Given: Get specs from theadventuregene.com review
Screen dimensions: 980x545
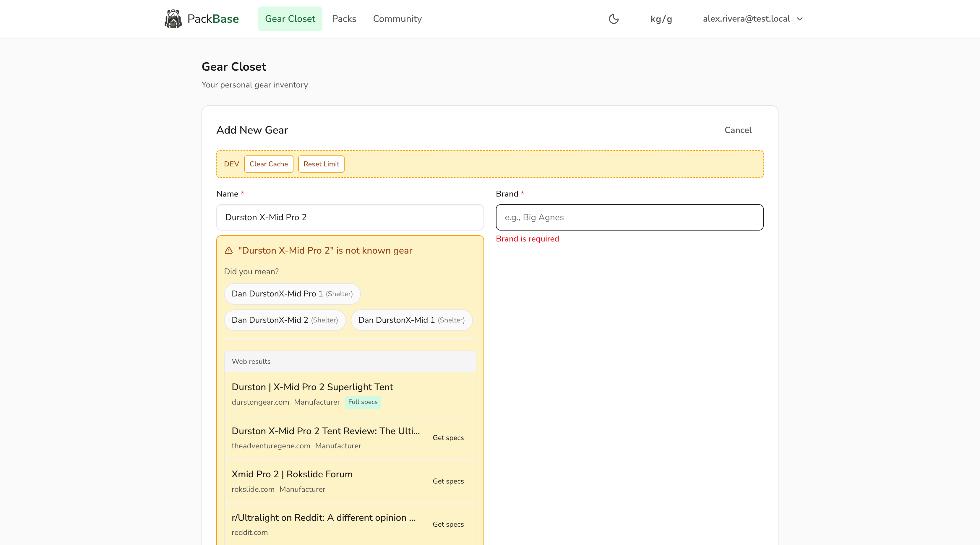Looking at the screenshot, I should [448, 438].
